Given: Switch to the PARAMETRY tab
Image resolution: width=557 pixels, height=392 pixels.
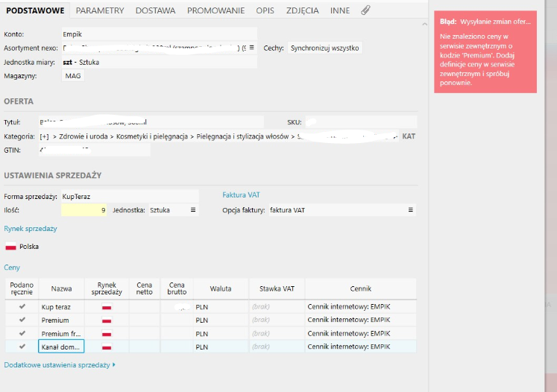Looking at the screenshot, I should 100,10.
